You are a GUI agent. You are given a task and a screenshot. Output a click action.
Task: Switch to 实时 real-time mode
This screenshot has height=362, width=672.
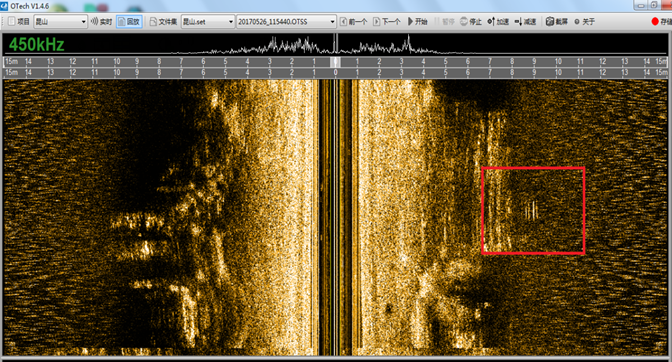coord(101,21)
